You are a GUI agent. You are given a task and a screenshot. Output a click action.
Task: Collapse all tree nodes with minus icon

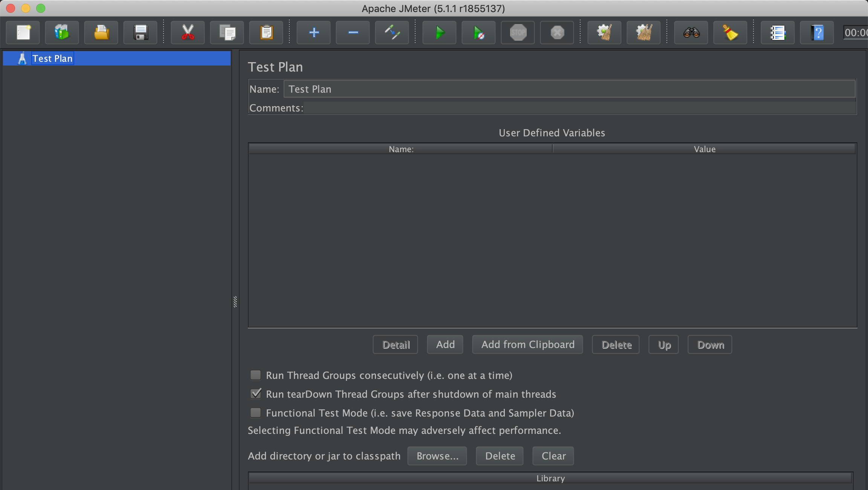tap(353, 33)
